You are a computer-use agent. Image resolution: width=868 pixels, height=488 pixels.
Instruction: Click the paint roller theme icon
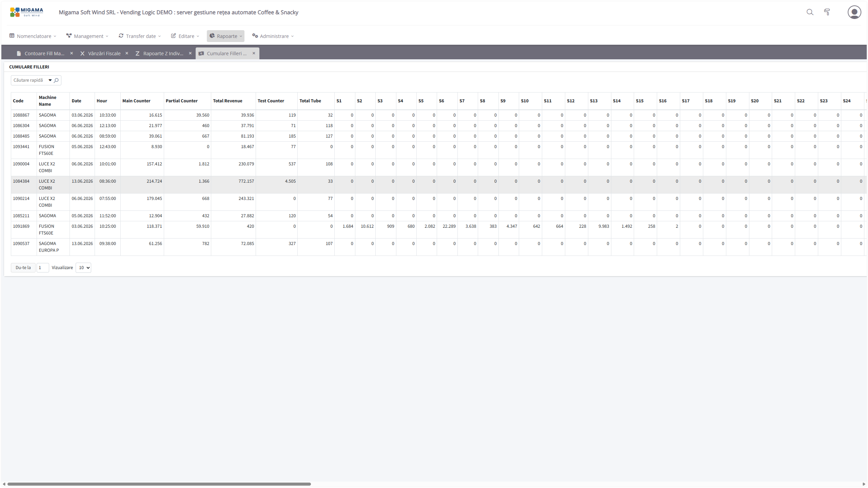point(827,12)
